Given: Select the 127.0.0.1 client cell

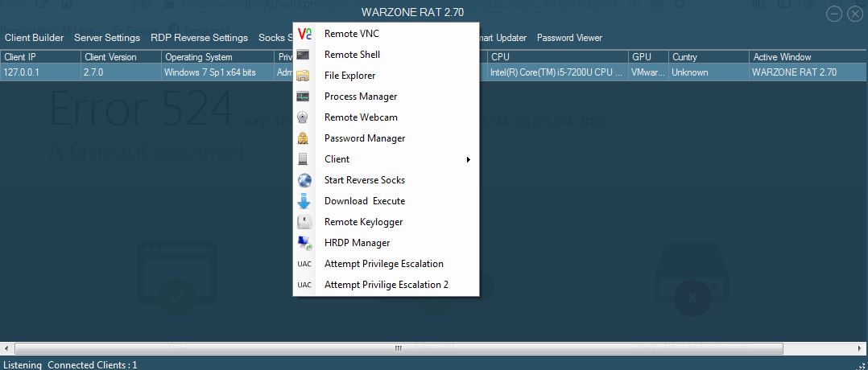Looking at the screenshot, I should point(40,72).
